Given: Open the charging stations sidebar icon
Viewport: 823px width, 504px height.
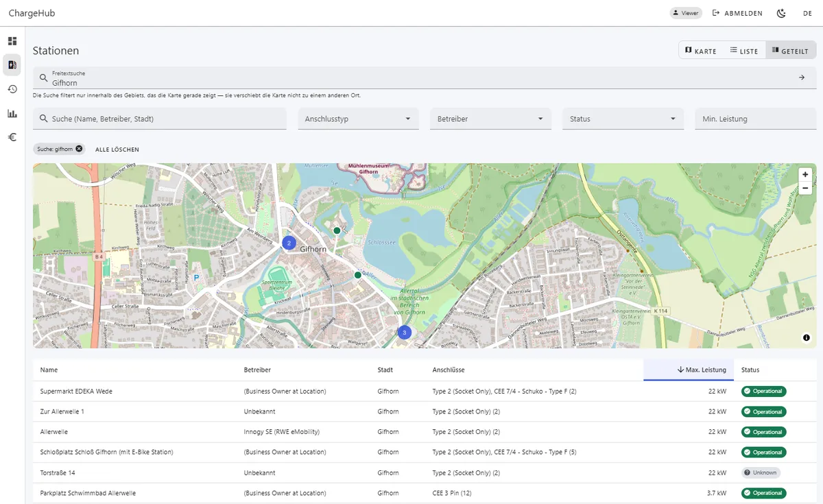Looking at the screenshot, I should coord(12,65).
